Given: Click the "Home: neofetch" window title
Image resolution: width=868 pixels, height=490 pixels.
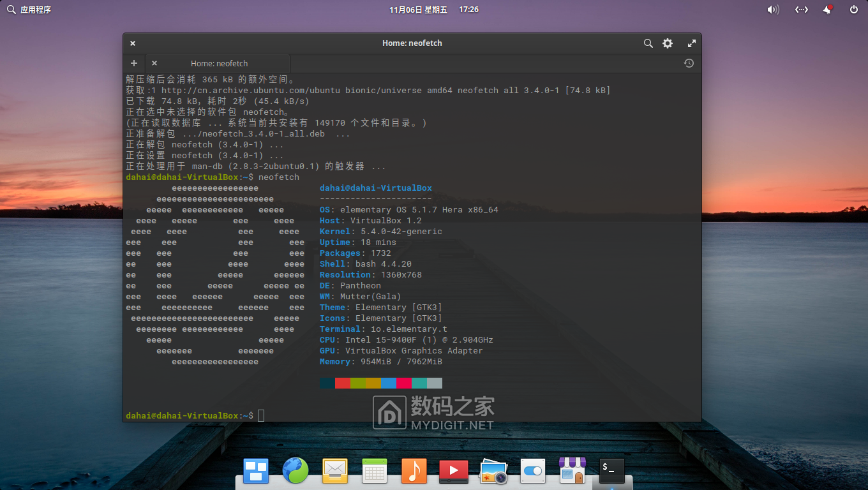Looking at the screenshot, I should coord(412,43).
